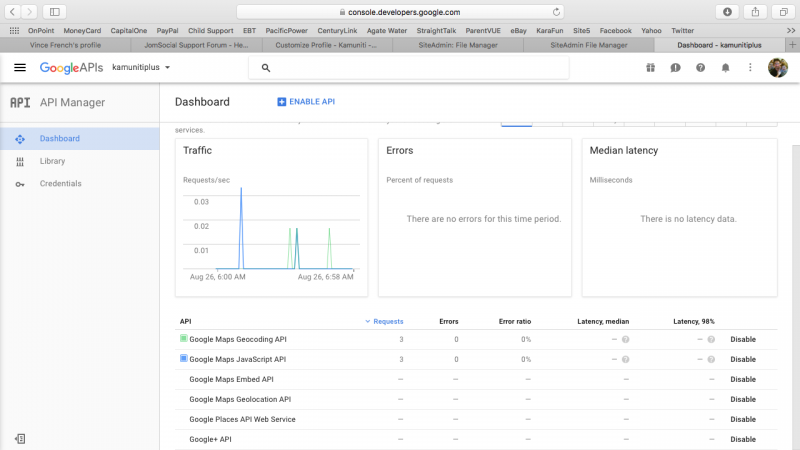Viewport: 800px width, 450px height.
Task: Click Geocoding 98% latency help icon
Action: (x=711, y=339)
